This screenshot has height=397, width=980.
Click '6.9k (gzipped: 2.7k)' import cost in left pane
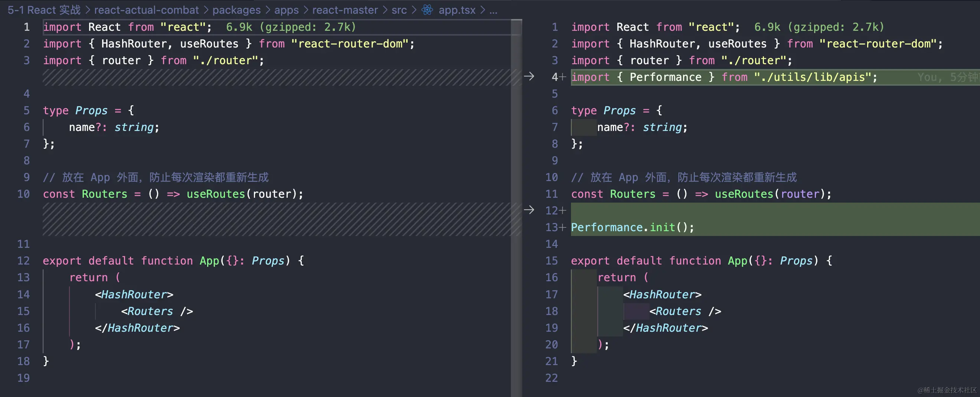pos(291,27)
